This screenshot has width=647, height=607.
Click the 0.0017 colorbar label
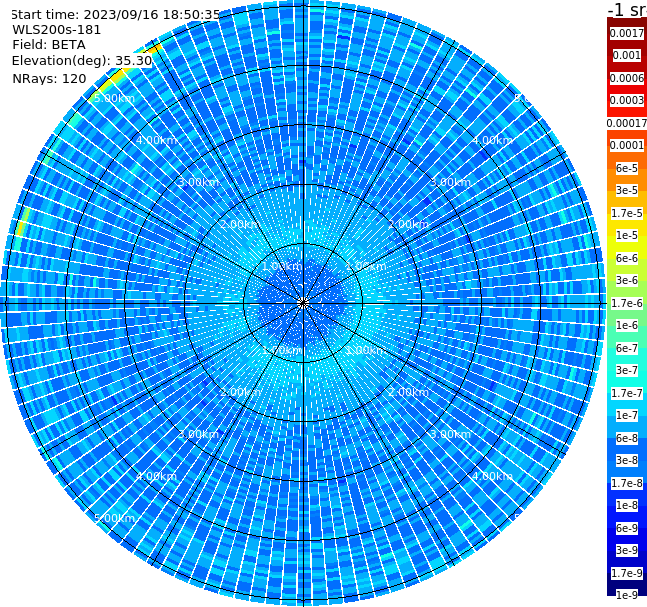coord(627,33)
